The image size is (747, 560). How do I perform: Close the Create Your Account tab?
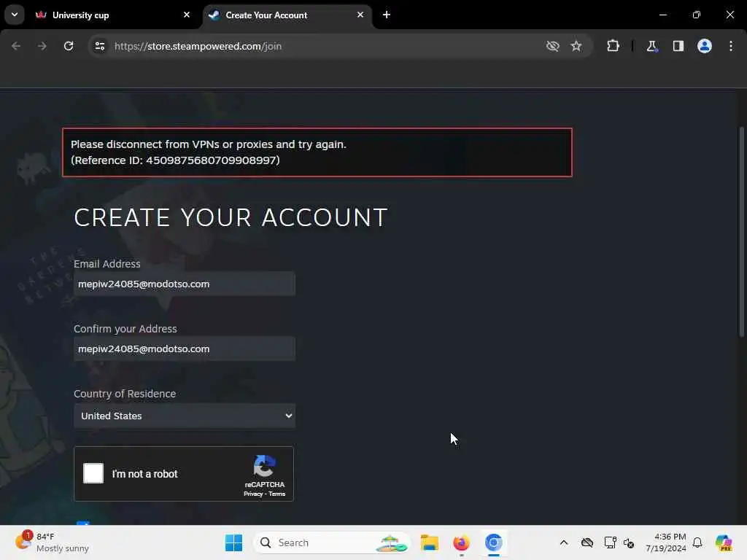pyautogui.click(x=360, y=15)
